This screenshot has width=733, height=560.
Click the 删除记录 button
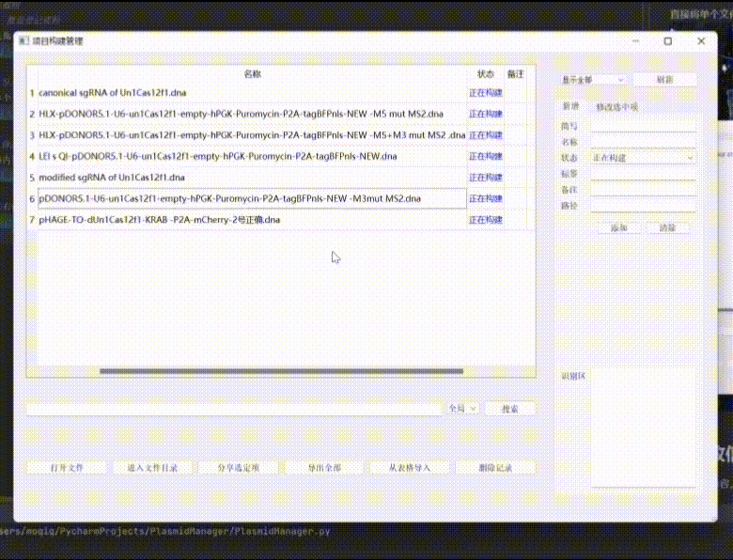(495, 467)
